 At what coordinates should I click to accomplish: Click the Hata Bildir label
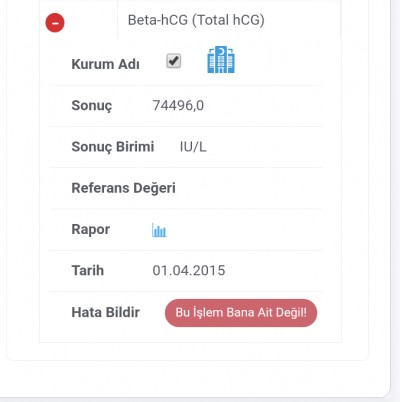[105, 312]
